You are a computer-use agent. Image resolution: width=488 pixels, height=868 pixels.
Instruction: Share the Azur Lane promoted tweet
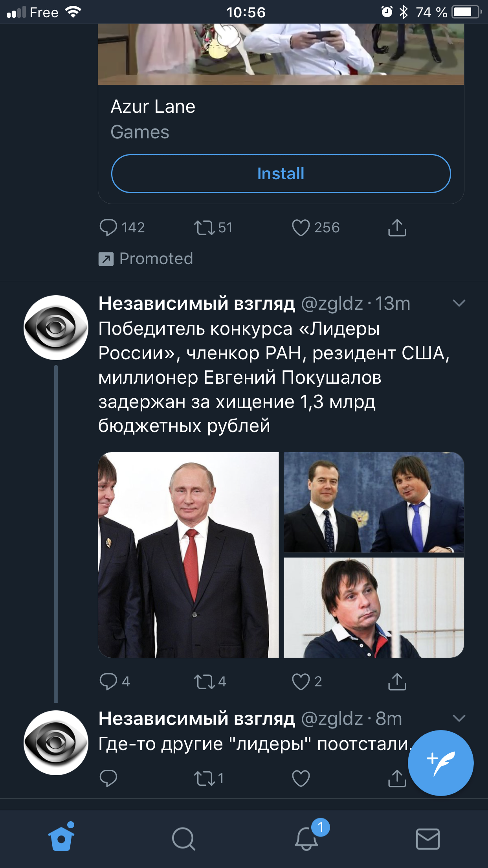pos(397,228)
